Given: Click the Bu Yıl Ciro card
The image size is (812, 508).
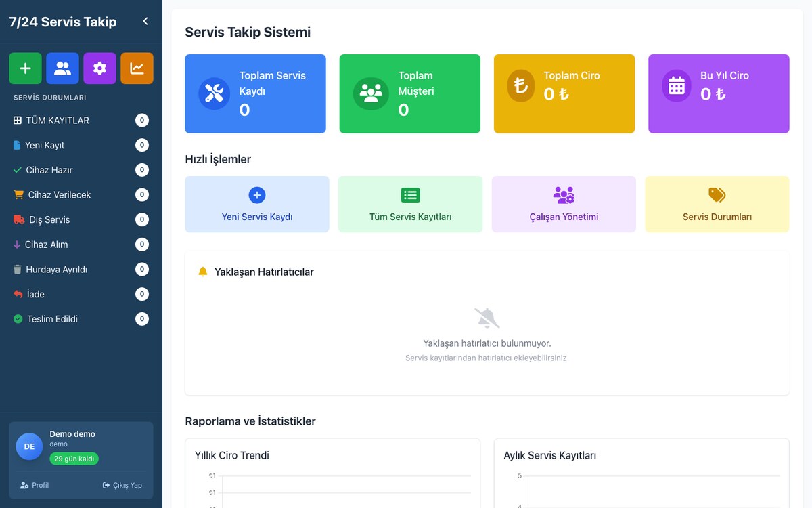Looking at the screenshot, I should click(719, 93).
